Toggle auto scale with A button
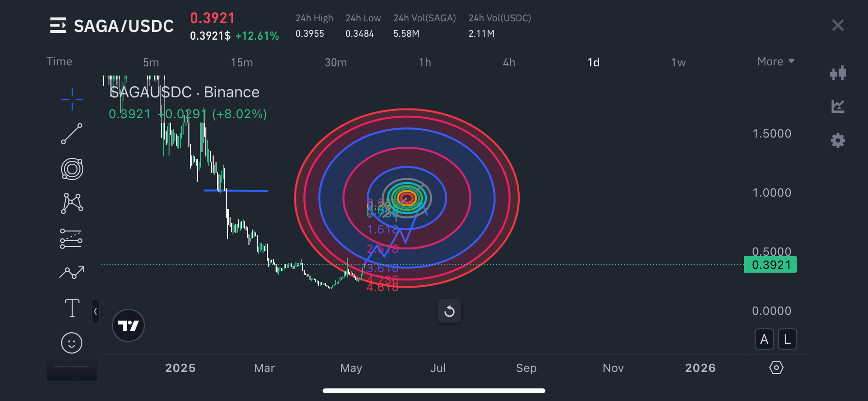Image resolution: width=868 pixels, height=401 pixels. pyautogui.click(x=764, y=339)
